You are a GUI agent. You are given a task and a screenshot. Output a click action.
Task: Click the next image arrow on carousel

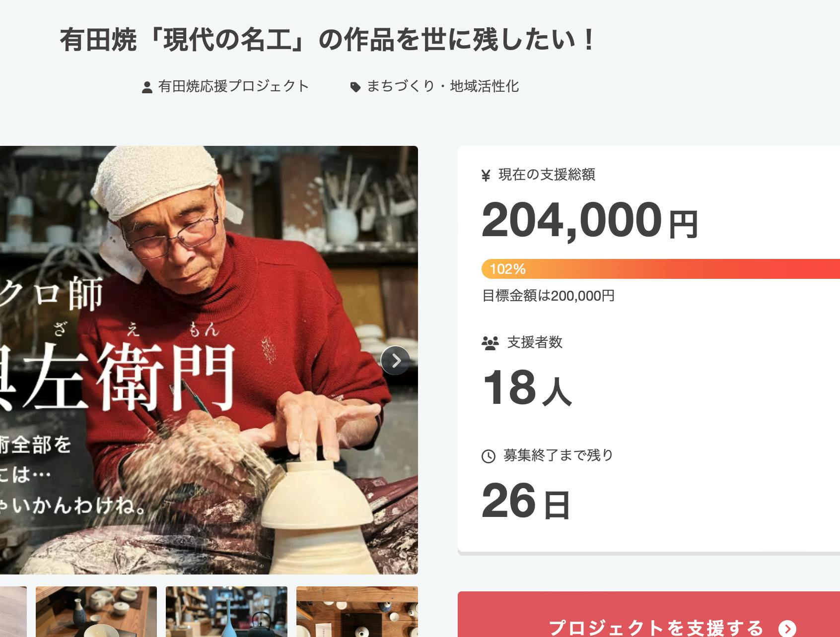point(395,360)
